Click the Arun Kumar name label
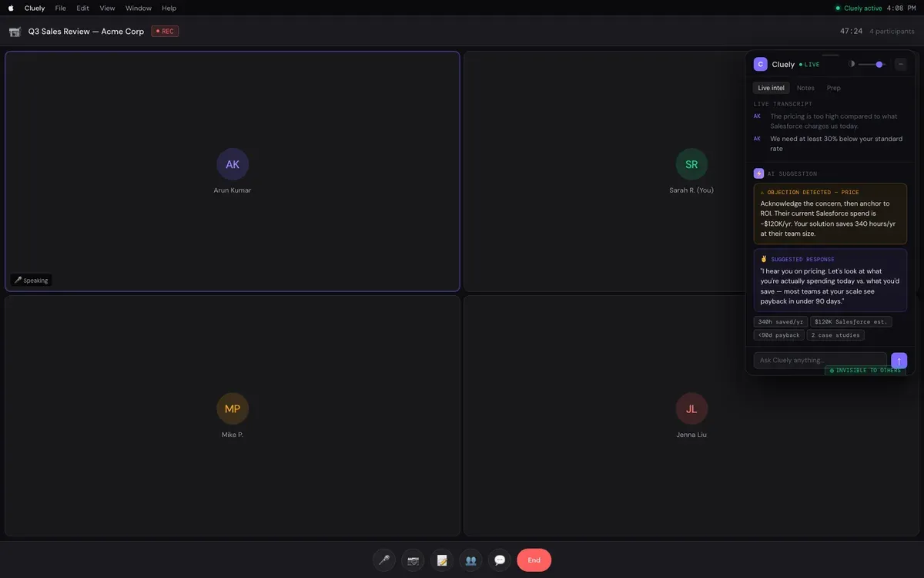The image size is (924, 578). click(x=233, y=190)
